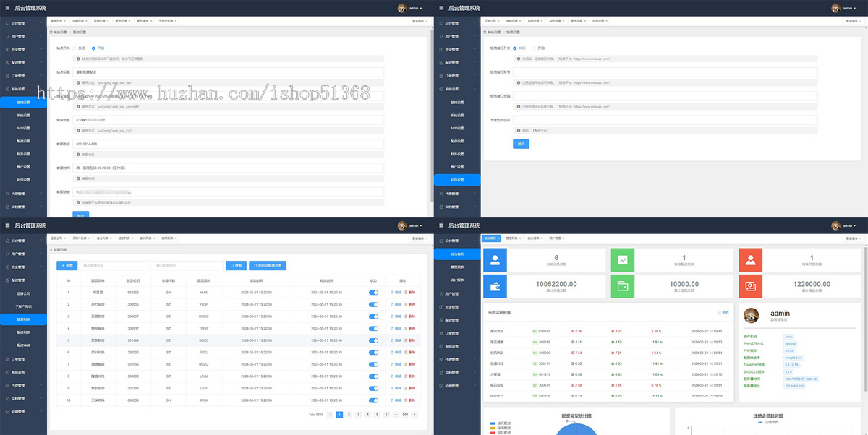Toggle status switch for 荣科科技 row
The image size is (868, 435).
pos(373,352)
